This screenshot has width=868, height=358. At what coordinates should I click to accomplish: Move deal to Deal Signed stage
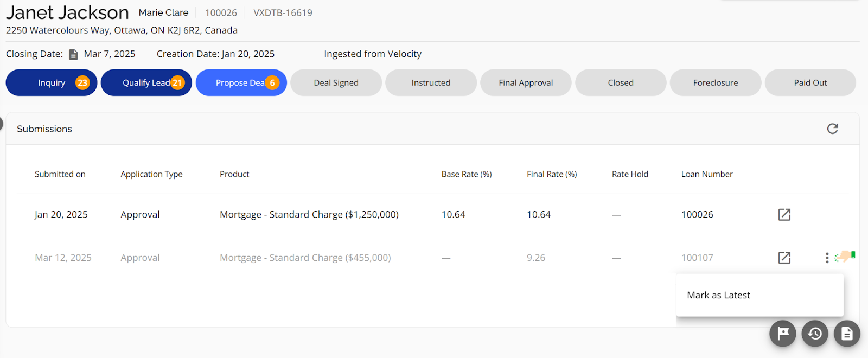coord(336,82)
